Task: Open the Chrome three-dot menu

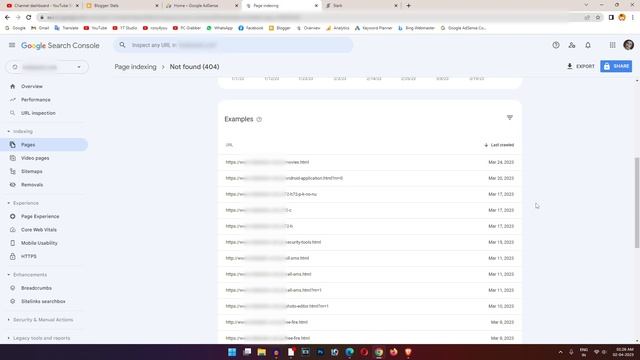Action: pos(633,18)
